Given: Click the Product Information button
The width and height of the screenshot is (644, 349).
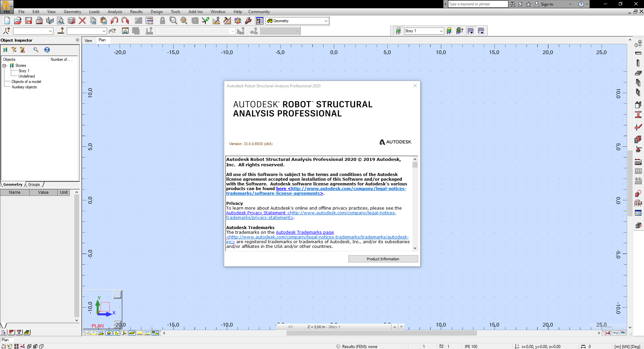Looking at the screenshot, I should 383,259.
